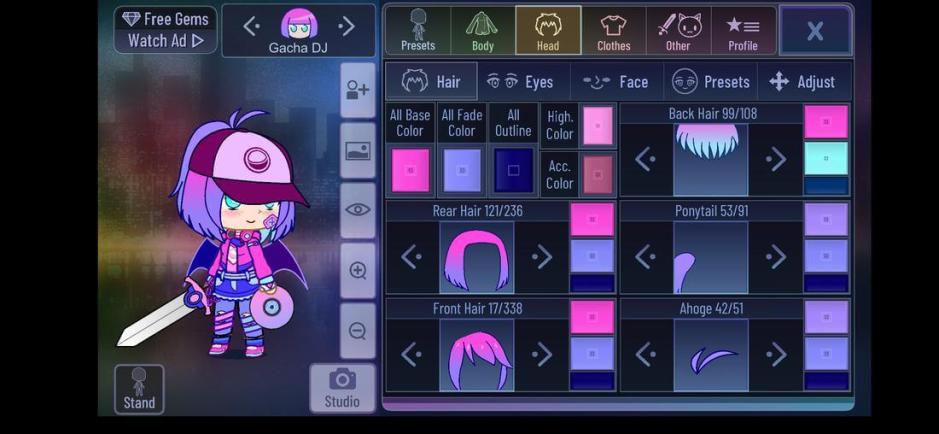Change the High. Color swatch
The width and height of the screenshot is (939, 434).
pos(598,126)
